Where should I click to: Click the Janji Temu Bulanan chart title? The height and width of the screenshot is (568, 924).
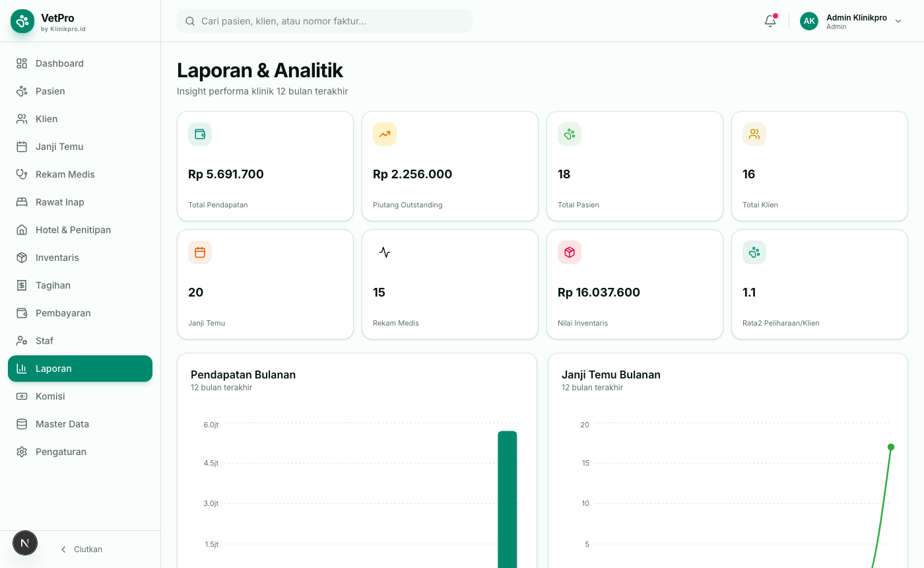[x=611, y=374]
